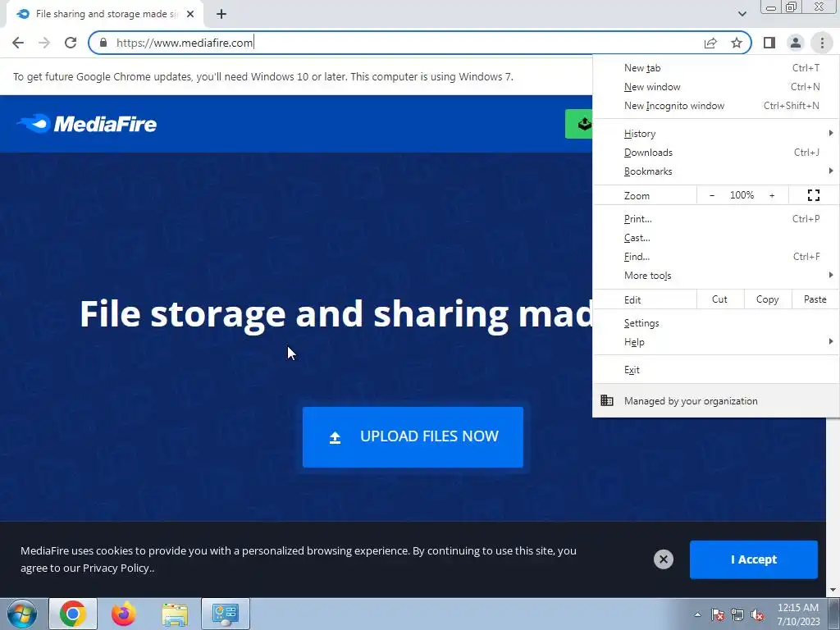Open Settings from the Chrome menu

tap(715, 323)
